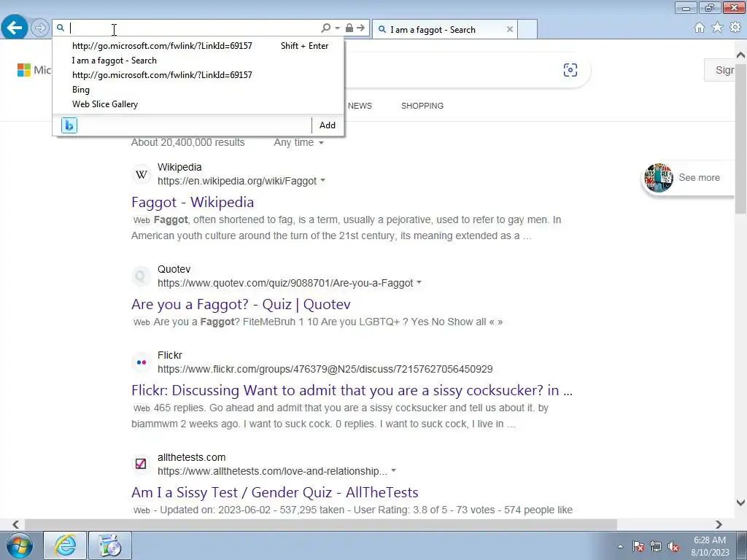Click the disc installer icon in taskbar
Image resolution: width=747 pixels, height=560 pixels.
coord(110,545)
